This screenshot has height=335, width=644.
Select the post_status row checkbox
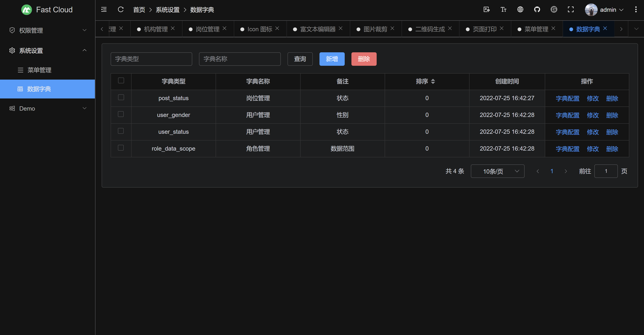point(121,97)
